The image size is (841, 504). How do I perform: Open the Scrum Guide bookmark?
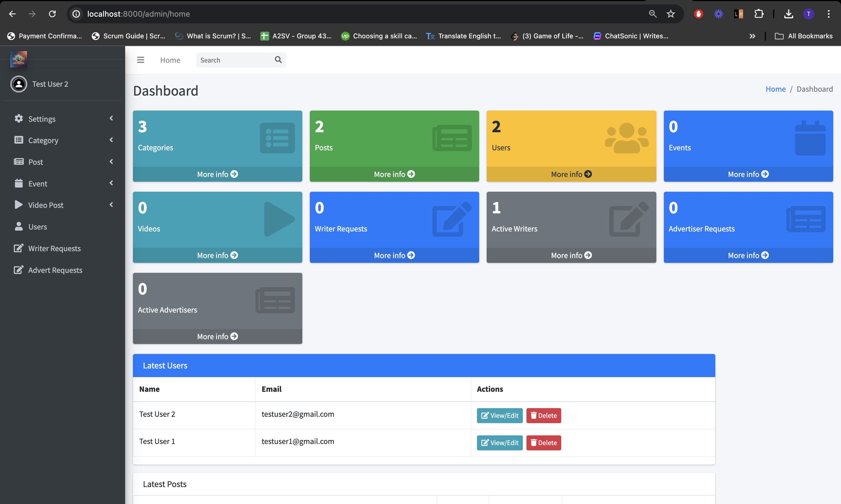point(128,36)
